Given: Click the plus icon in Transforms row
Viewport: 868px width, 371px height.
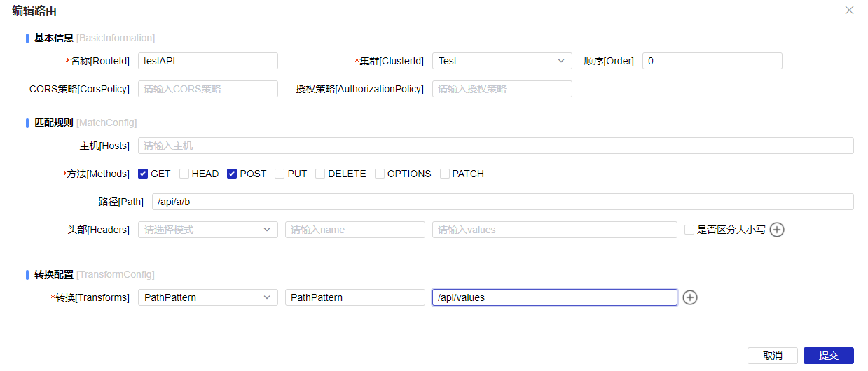Looking at the screenshot, I should pos(690,297).
